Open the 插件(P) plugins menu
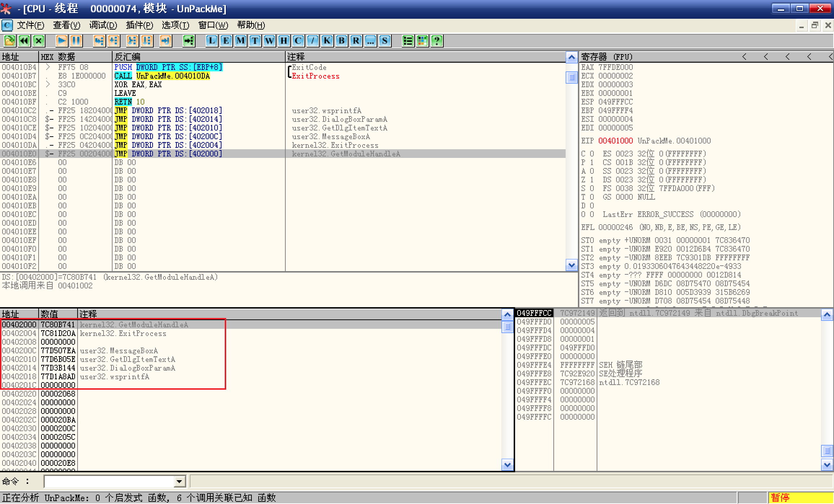 pyautogui.click(x=139, y=25)
